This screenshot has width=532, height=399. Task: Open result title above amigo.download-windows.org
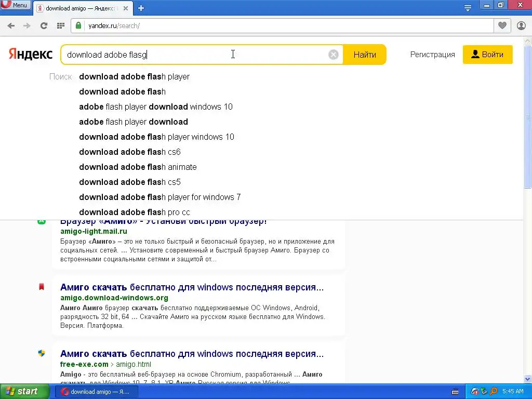tap(192, 287)
